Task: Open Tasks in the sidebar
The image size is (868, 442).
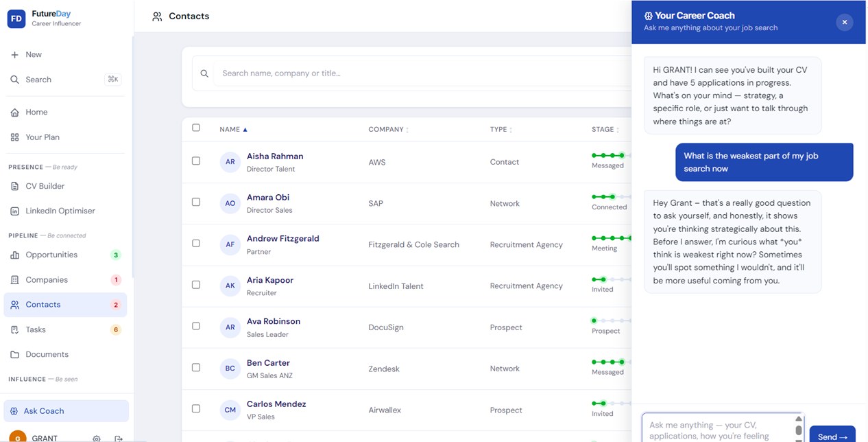Action: [66, 330]
